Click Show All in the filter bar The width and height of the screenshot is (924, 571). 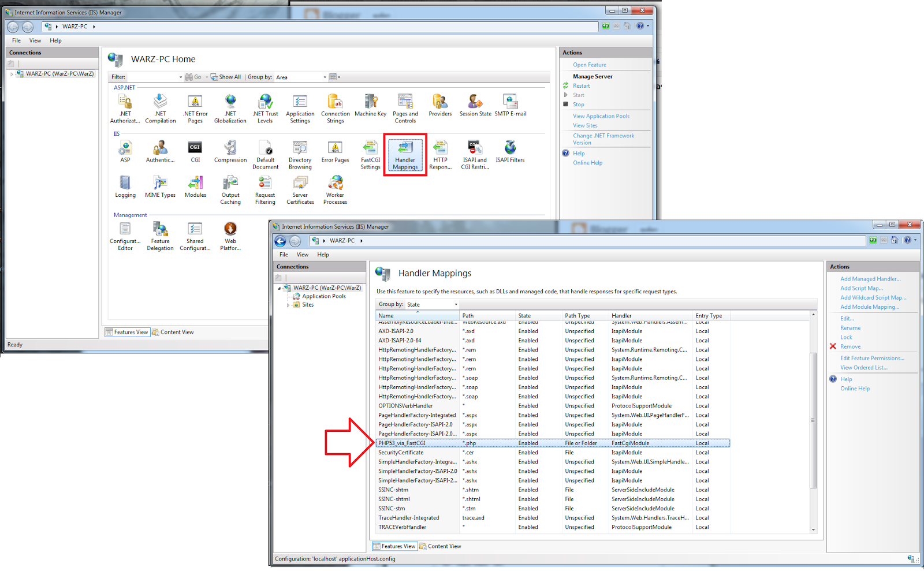226,77
